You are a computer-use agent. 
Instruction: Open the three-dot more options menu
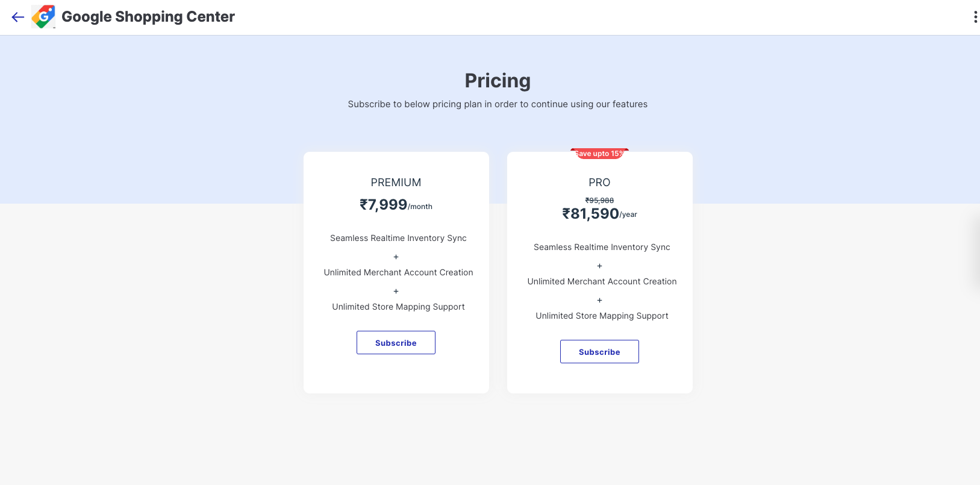[975, 17]
